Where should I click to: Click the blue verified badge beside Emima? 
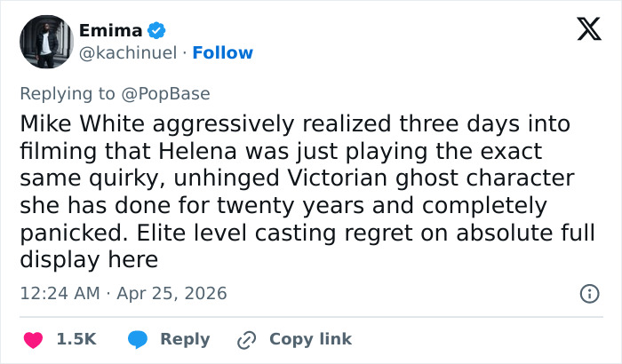point(156,31)
